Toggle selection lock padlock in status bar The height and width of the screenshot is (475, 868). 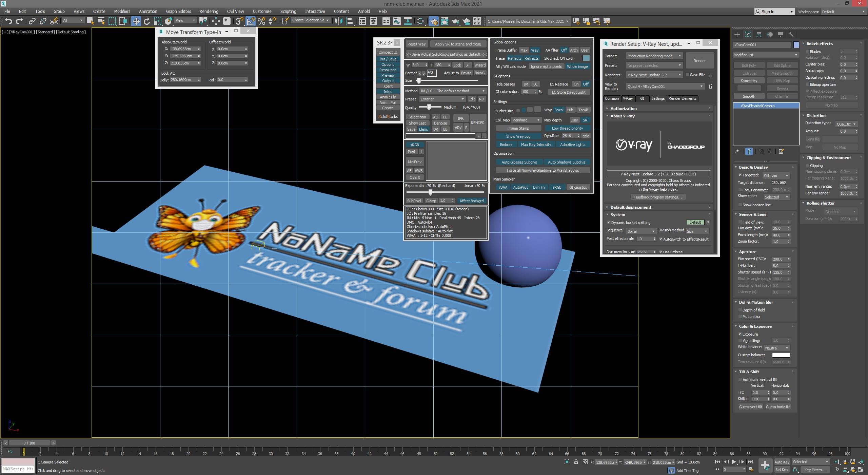pyautogui.click(x=576, y=462)
